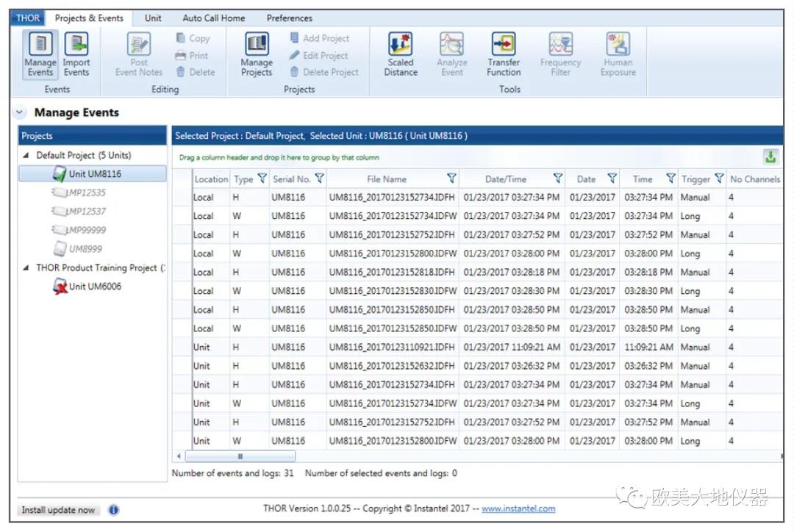794x532 pixels.
Task: Open filter for the File Name column
Action: 451,179
